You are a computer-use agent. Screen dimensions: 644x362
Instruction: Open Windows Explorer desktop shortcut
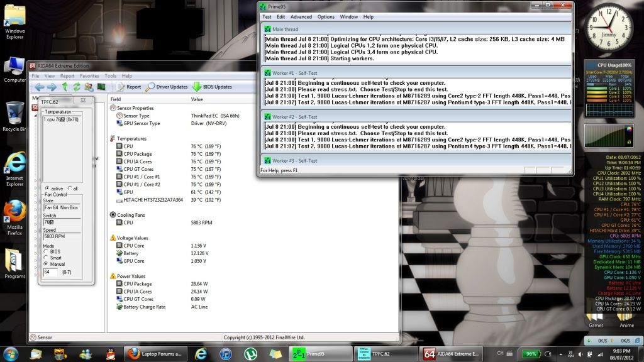click(15, 22)
